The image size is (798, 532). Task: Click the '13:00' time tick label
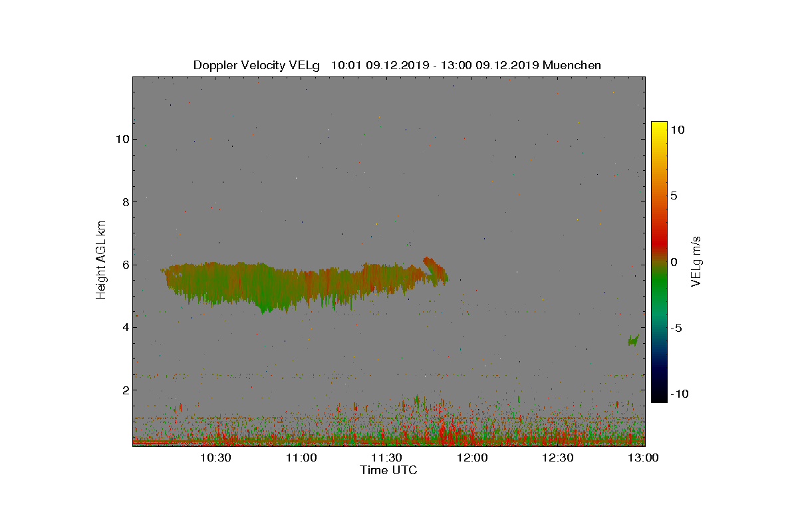[643, 458]
